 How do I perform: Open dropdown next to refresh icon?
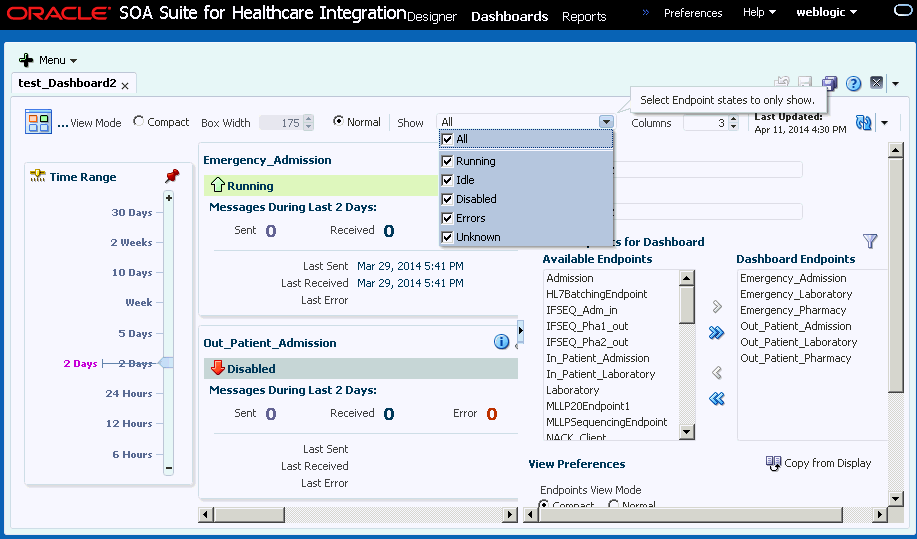click(x=884, y=123)
